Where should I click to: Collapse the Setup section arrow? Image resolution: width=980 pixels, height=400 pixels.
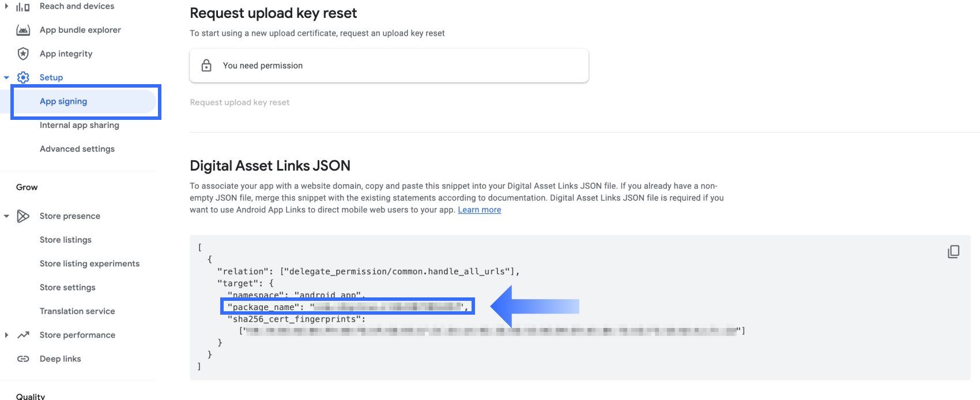tap(6, 77)
